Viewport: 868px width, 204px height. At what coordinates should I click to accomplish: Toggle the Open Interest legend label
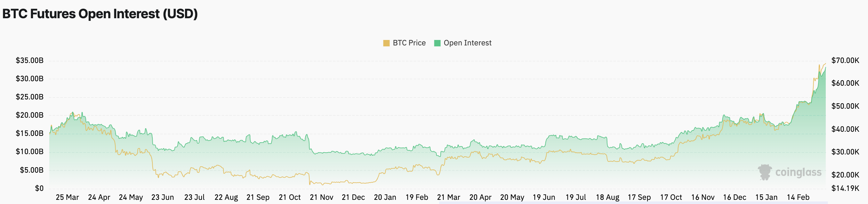pyautogui.click(x=467, y=43)
